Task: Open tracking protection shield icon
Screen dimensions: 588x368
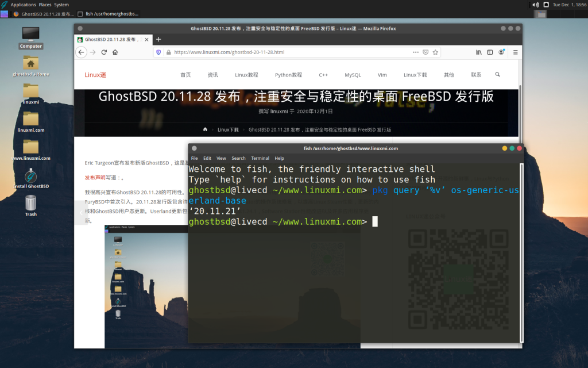Action: click(x=158, y=52)
